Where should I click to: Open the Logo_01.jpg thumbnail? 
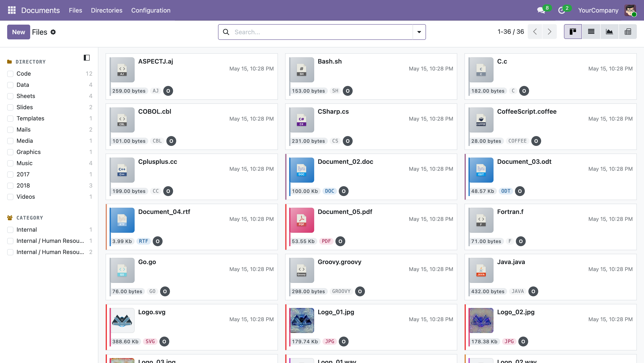[x=302, y=320]
